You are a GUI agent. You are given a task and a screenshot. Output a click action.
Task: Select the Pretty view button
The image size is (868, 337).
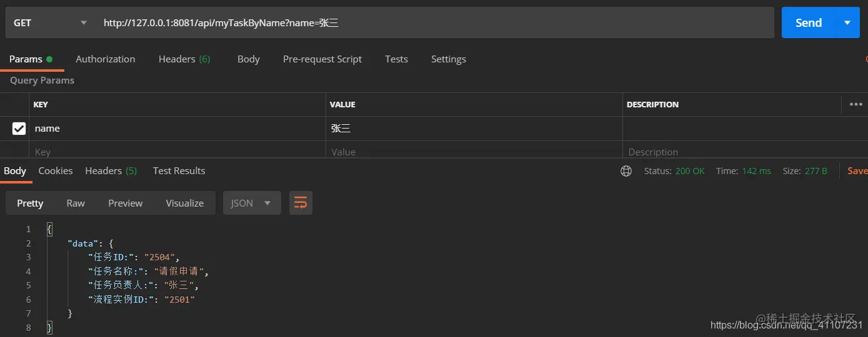pos(30,203)
